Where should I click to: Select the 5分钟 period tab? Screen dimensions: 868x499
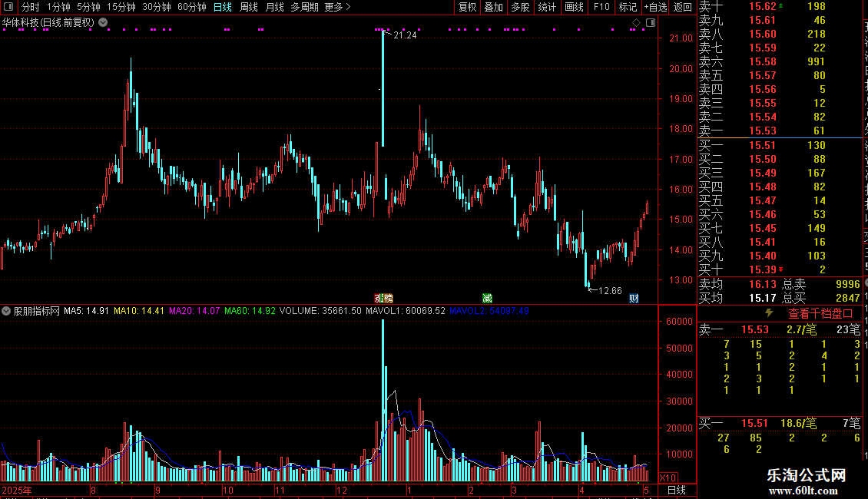tap(88, 7)
